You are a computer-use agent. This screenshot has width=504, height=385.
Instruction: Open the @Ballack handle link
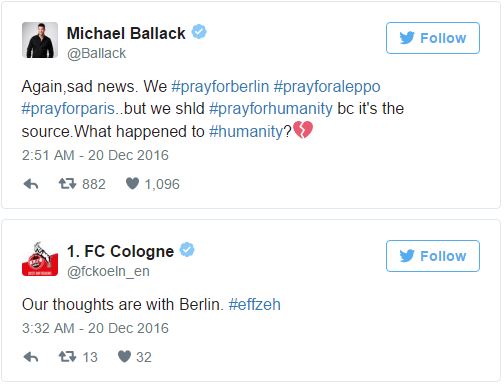(96, 53)
